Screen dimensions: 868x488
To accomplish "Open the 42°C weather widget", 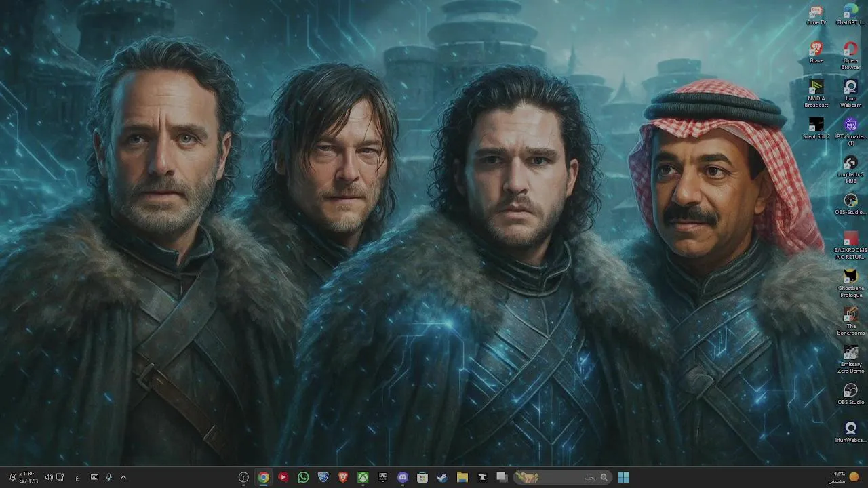I will (844, 477).
